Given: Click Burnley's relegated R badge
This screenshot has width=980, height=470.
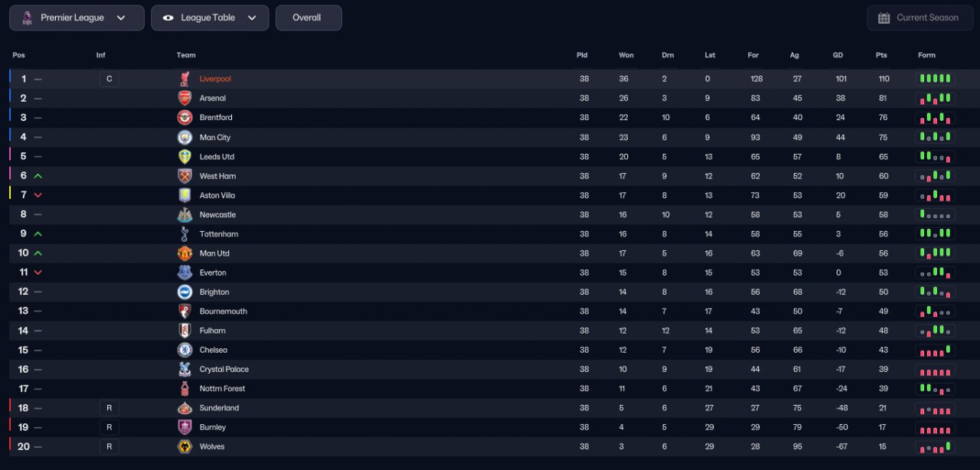Looking at the screenshot, I should tap(109, 427).
